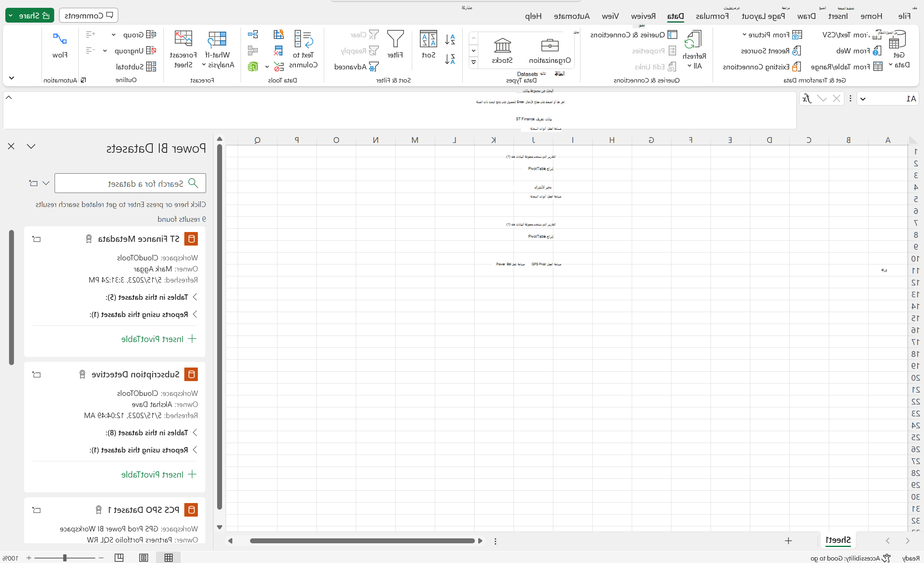Image resolution: width=924 pixels, height=563 pixels.
Task: Click the Search for a dataset field
Action: pyautogui.click(x=131, y=184)
